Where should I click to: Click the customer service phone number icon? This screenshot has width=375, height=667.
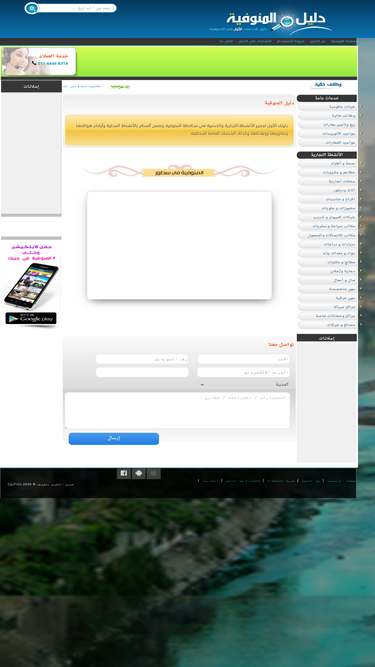(34, 63)
